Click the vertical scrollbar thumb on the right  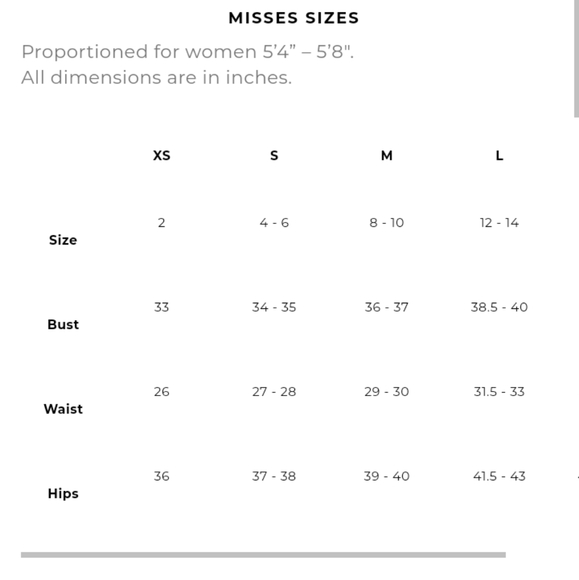pos(576,58)
